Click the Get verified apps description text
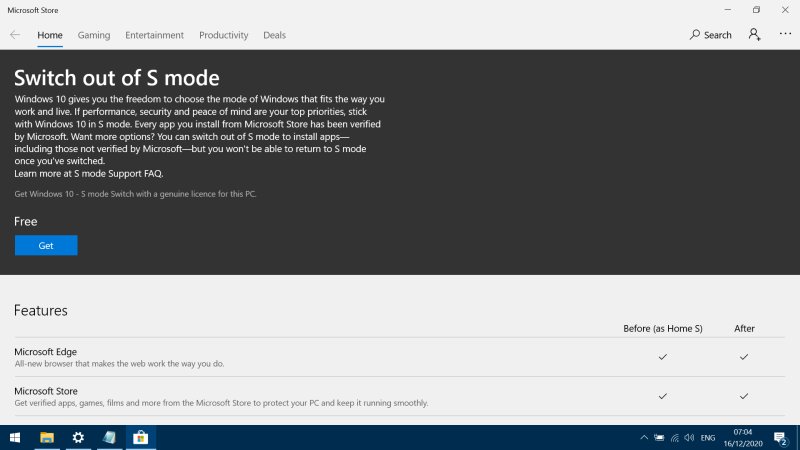The height and width of the screenshot is (450, 800). 221,403
